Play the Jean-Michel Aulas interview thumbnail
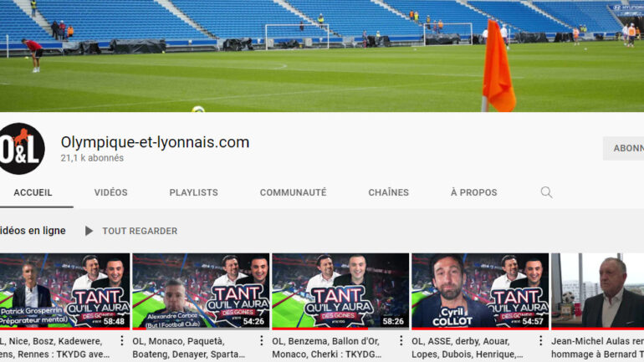The height and width of the screenshot is (362, 644). pos(598,291)
